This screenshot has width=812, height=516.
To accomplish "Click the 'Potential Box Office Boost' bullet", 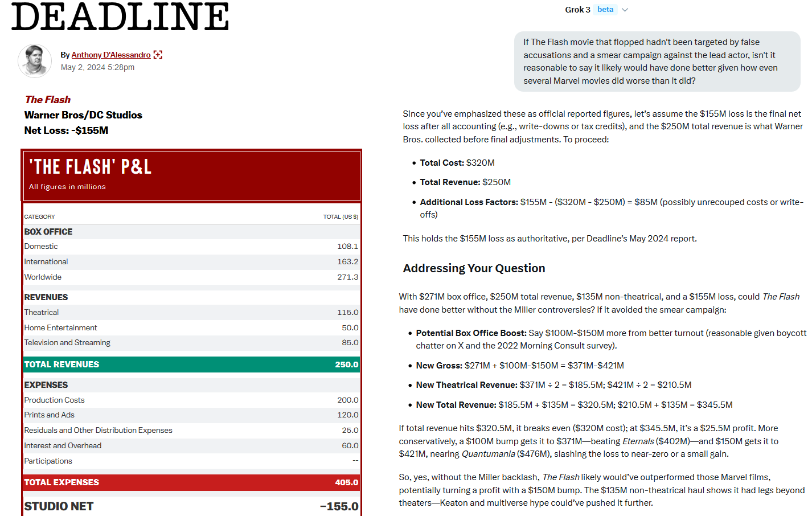I will [x=611, y=339].
